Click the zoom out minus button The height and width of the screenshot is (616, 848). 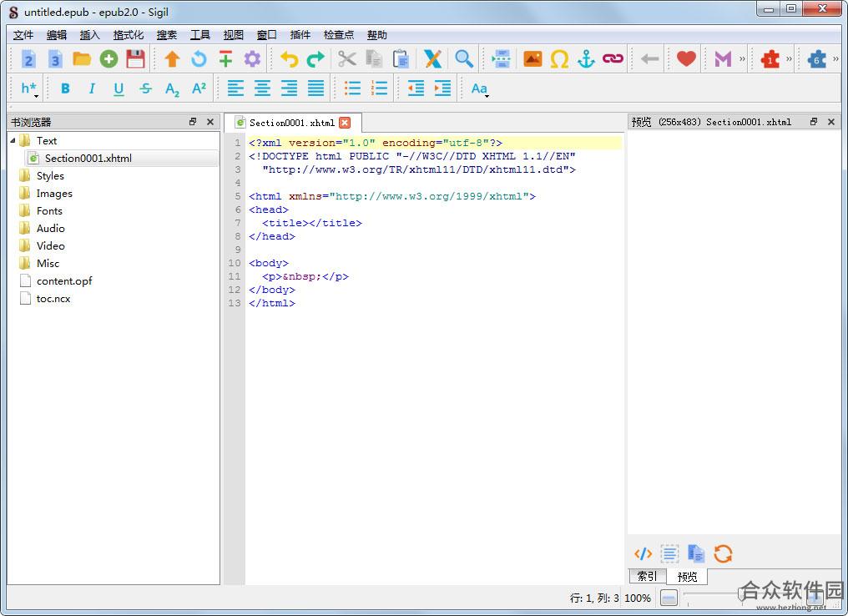[669, 598]
